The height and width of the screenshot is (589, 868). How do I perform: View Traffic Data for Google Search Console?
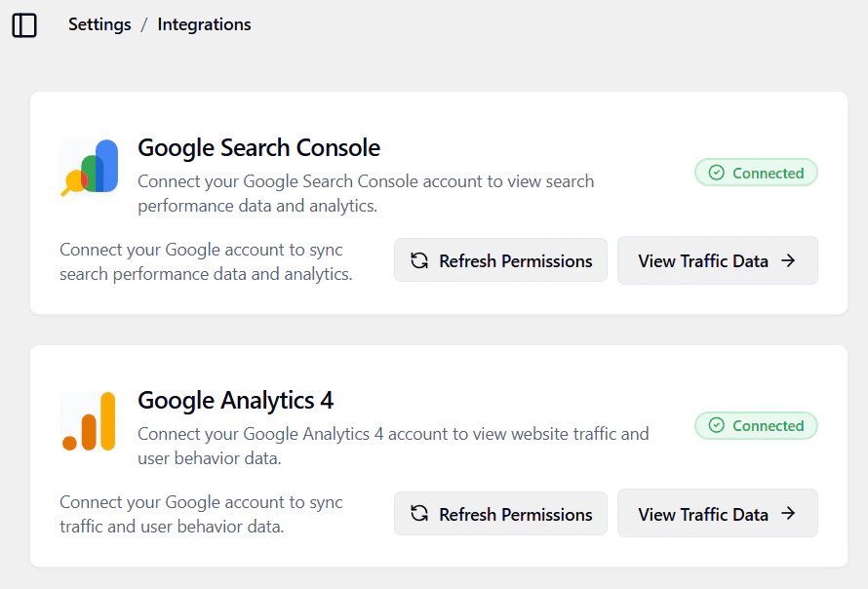pyautogui.click(x=717, y=260)
